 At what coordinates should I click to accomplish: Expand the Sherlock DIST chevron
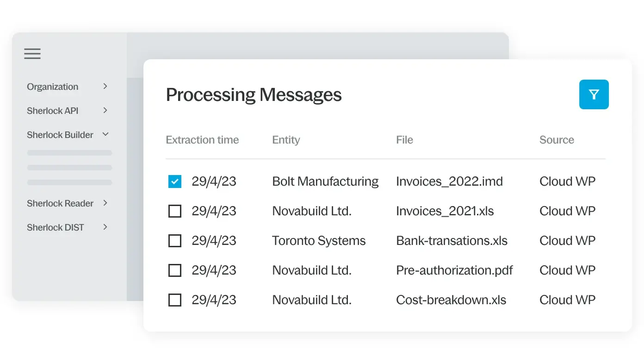tap(105, 227)
